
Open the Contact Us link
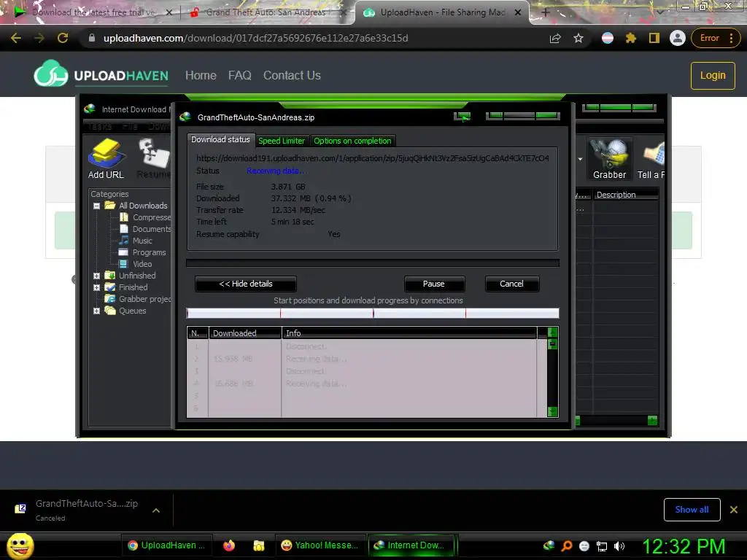click(292, 75)
